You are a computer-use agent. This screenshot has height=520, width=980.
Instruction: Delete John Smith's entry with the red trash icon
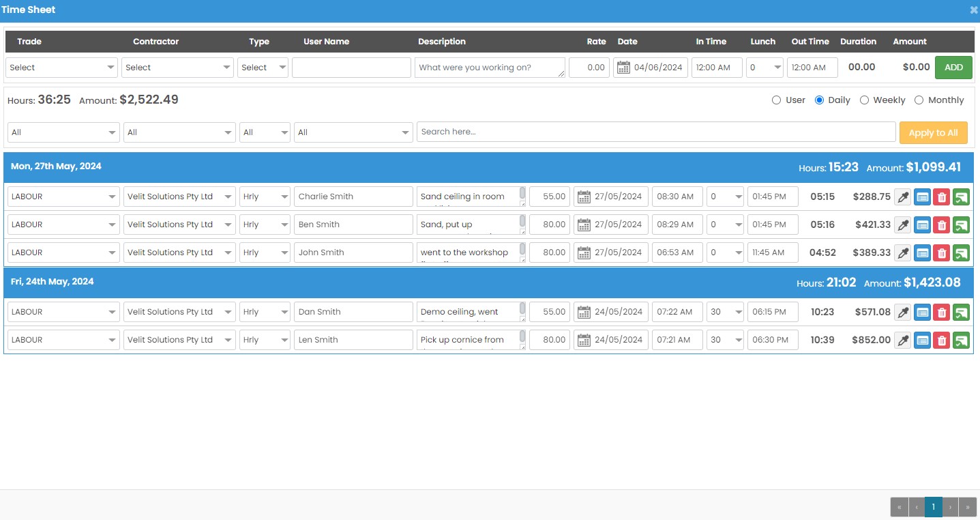pos(942,253)
